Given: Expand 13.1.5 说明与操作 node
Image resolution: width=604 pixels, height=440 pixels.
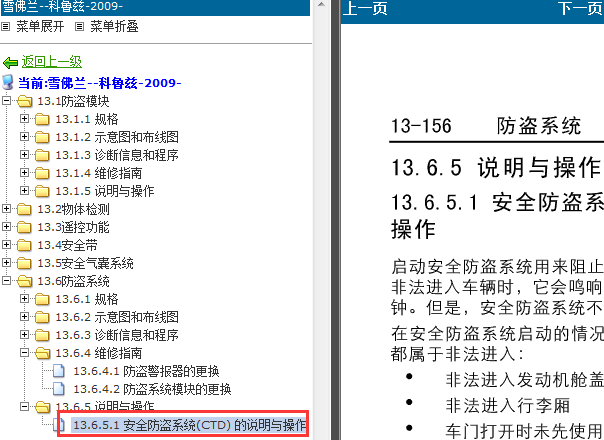Looking at the screenshot, I should [x=24, y=191].
